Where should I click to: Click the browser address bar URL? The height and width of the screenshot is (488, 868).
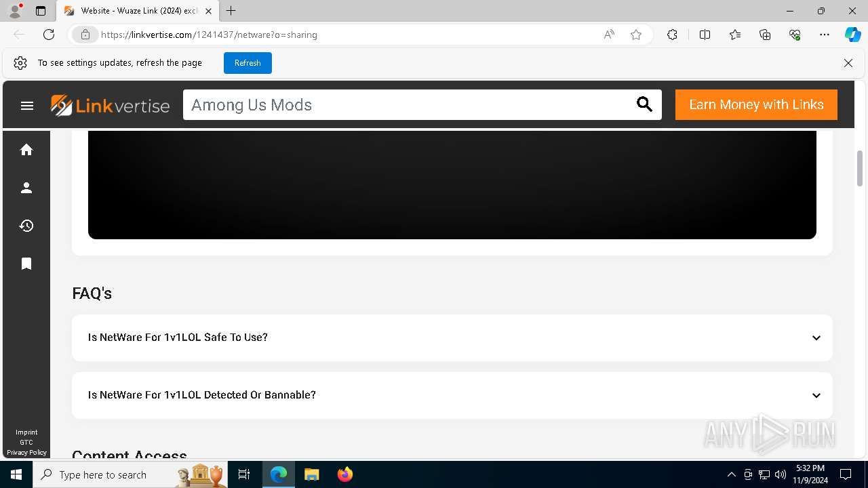209,35
